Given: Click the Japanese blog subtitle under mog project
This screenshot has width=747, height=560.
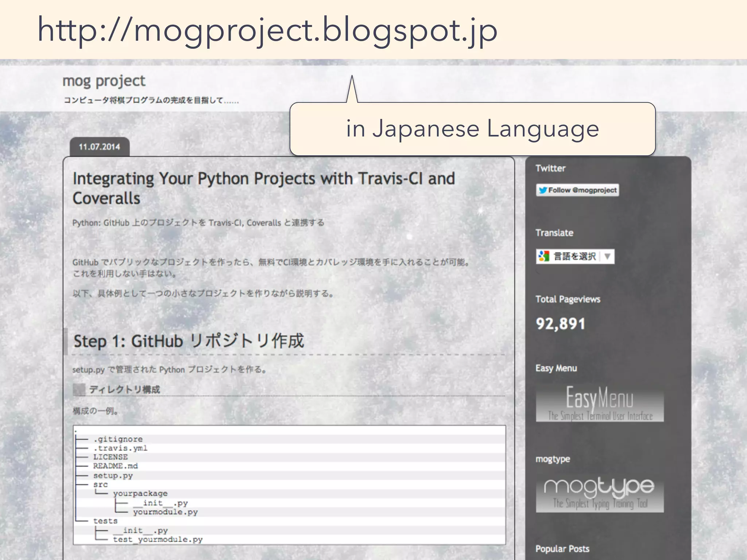Looking at the screenshot, I should 151,100.
